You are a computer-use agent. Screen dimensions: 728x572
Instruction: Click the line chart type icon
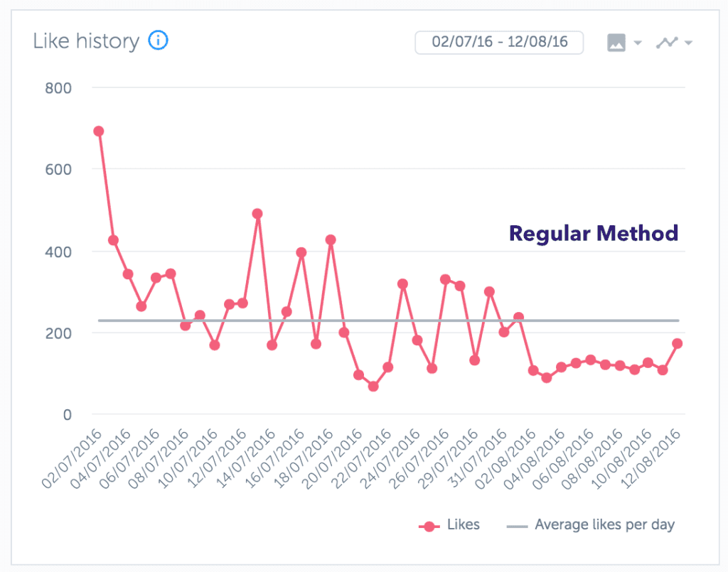pyautogui.click(x=667, y=43)
